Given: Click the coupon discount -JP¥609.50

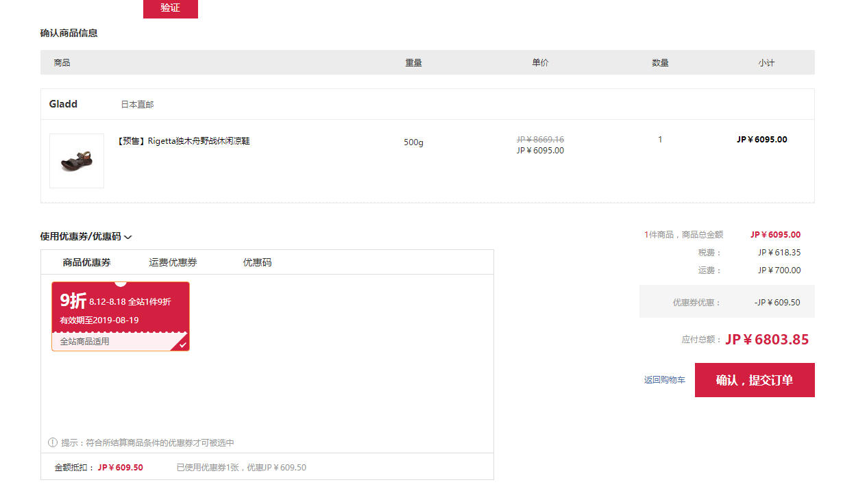Looking at the screenshot, I should (777, 303).
